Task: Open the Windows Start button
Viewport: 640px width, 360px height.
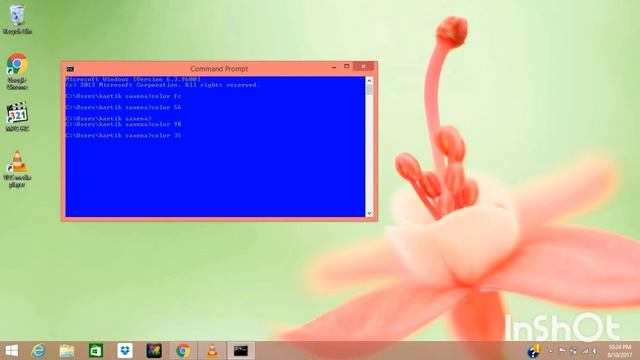Action: (11, 351)
